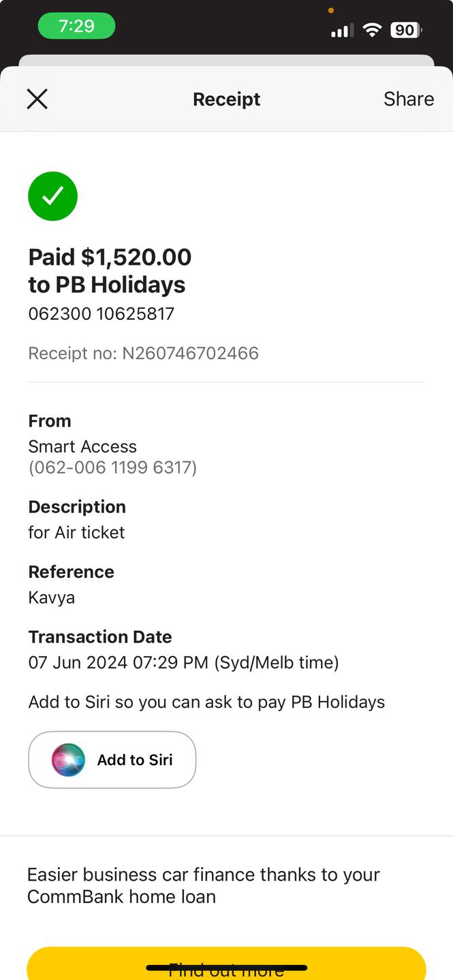Tap the orange microphone indicator dot
Screen dimensions: 453x980
coord(331,10)
